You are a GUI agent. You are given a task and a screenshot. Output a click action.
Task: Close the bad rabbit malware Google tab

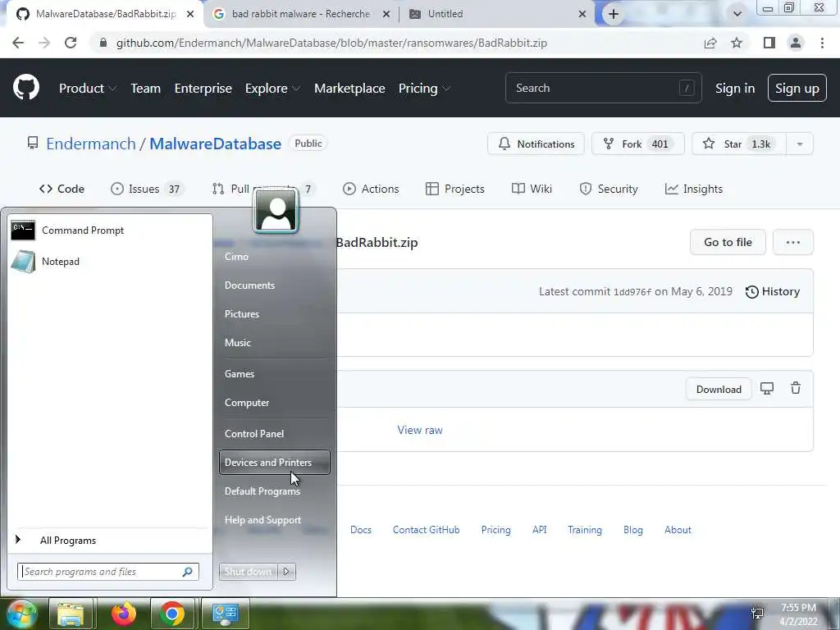[x=386, y=14]
